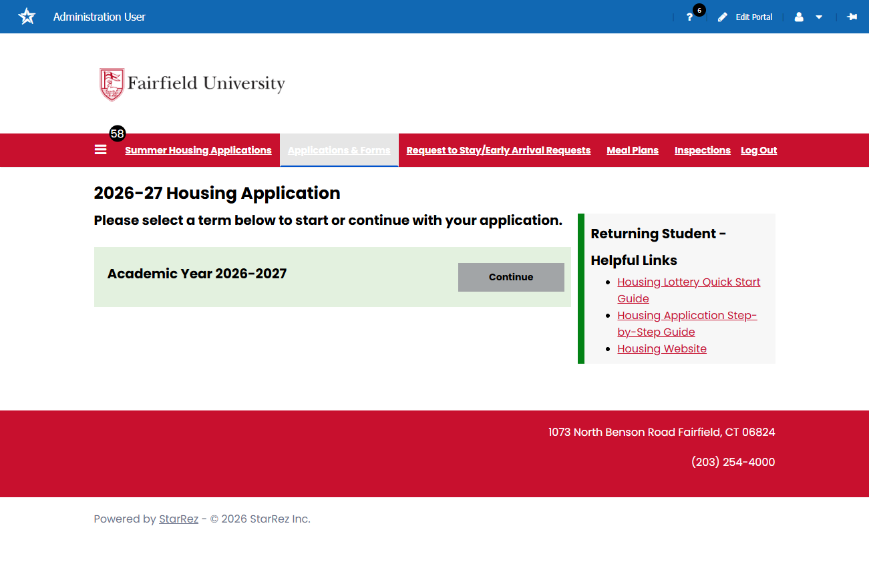869x588 pixels.
Task: Open the user account icon menu
Action: [799, 17]
